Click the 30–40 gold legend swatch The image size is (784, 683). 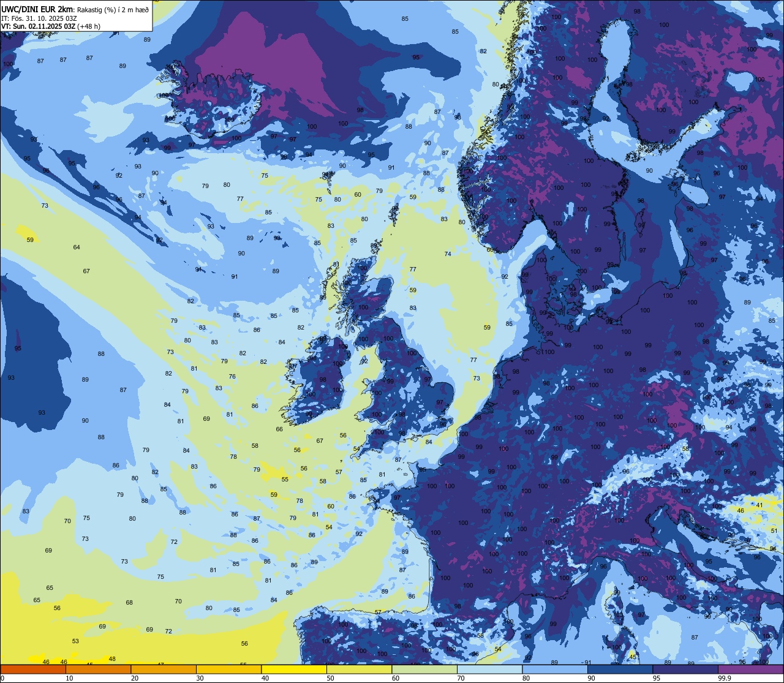coord(228,669)
